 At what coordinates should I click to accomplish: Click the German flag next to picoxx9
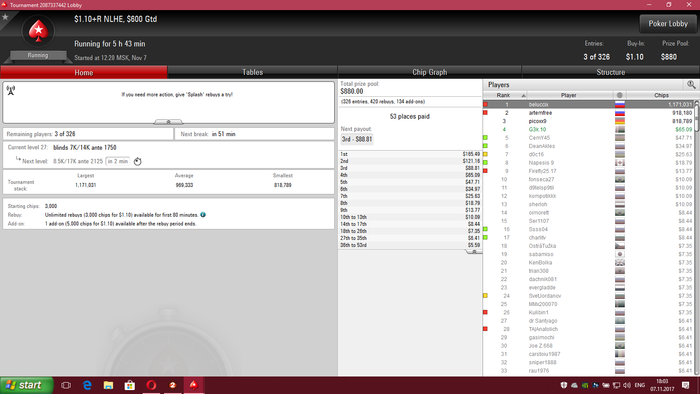coord(620,121)
